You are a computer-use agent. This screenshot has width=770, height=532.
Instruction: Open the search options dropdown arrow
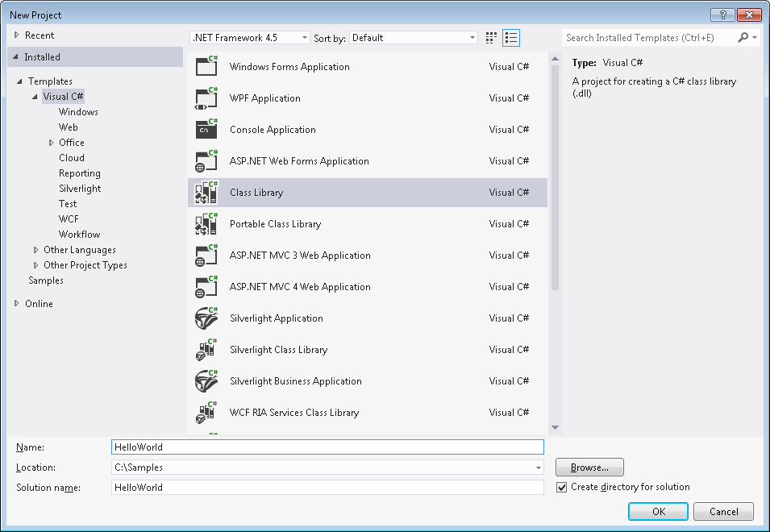tap(755, 37)
